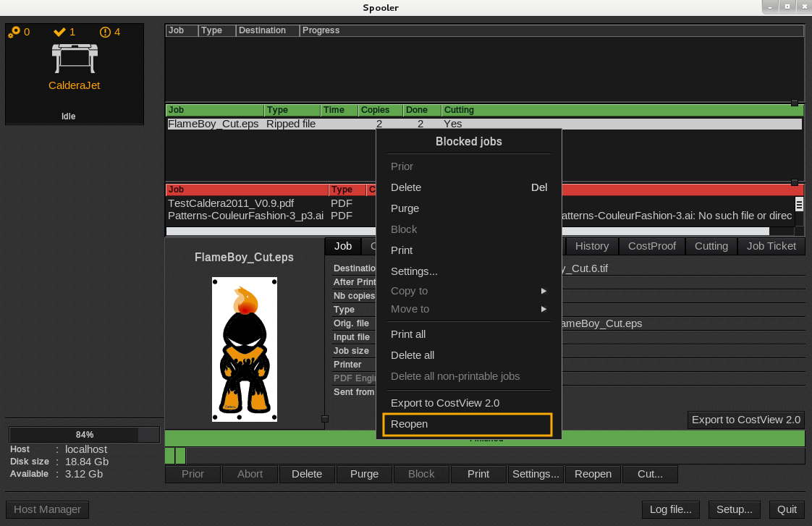
Task: Click the resize handle below the finished jobs list
Action: [795, 182]
